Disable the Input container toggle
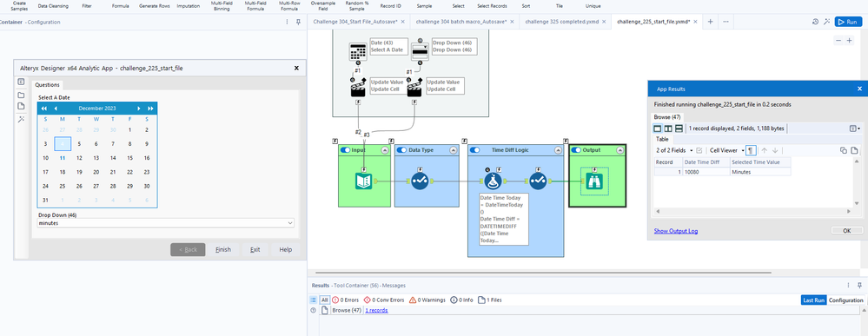 point(346,150)
